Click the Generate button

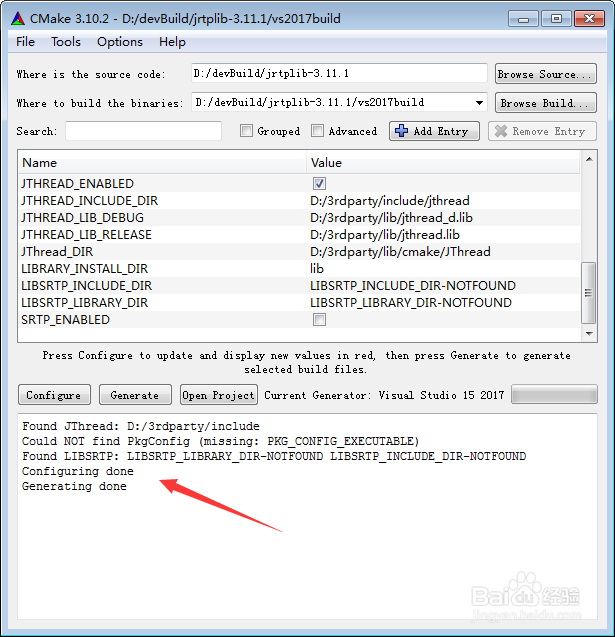point(135,395)
